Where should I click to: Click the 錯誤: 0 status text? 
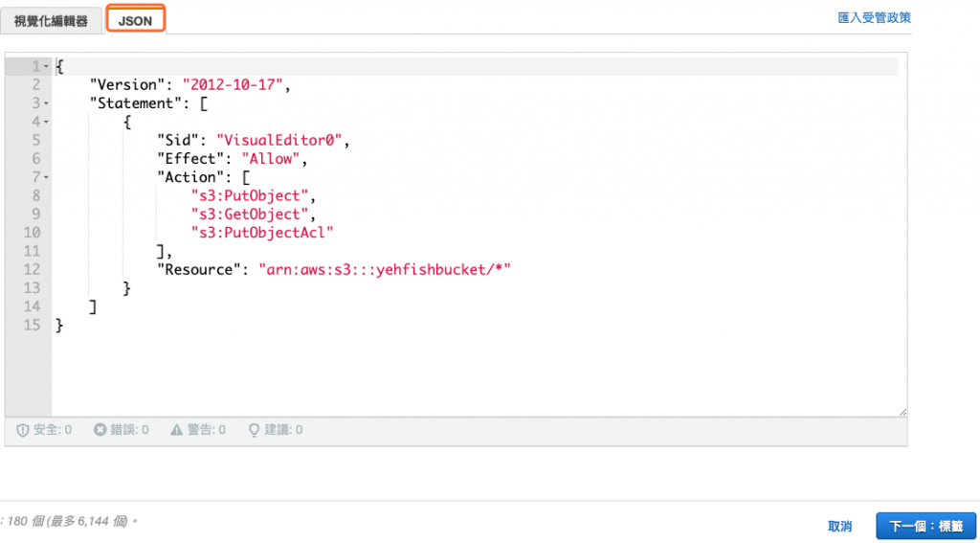click(129, 430)
